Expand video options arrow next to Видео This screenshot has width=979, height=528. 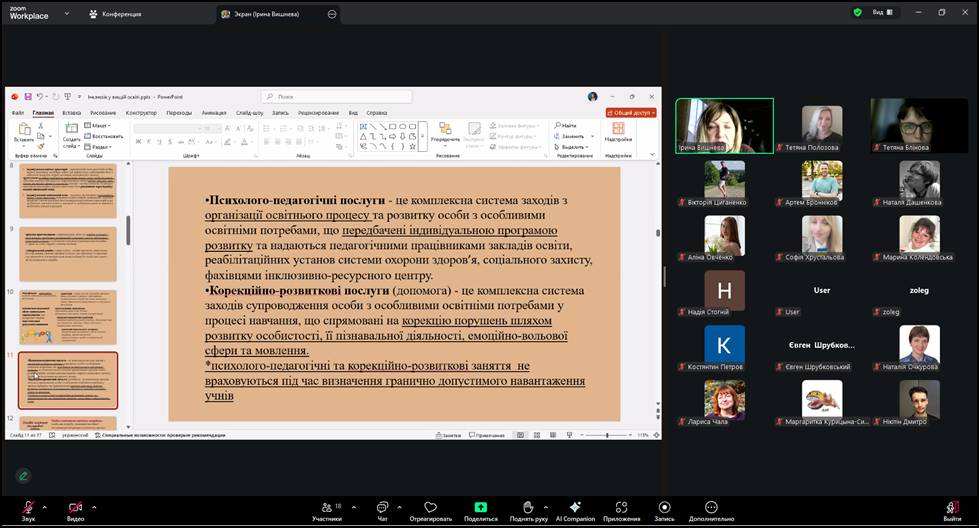(95, 507)
